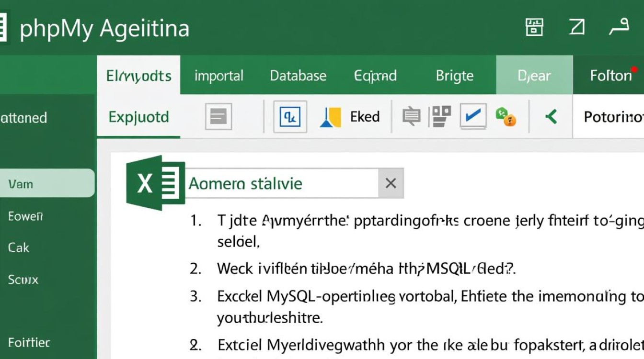Select Cak in the left sidebar
Screen dimensions: 644x359
(19, 247)
